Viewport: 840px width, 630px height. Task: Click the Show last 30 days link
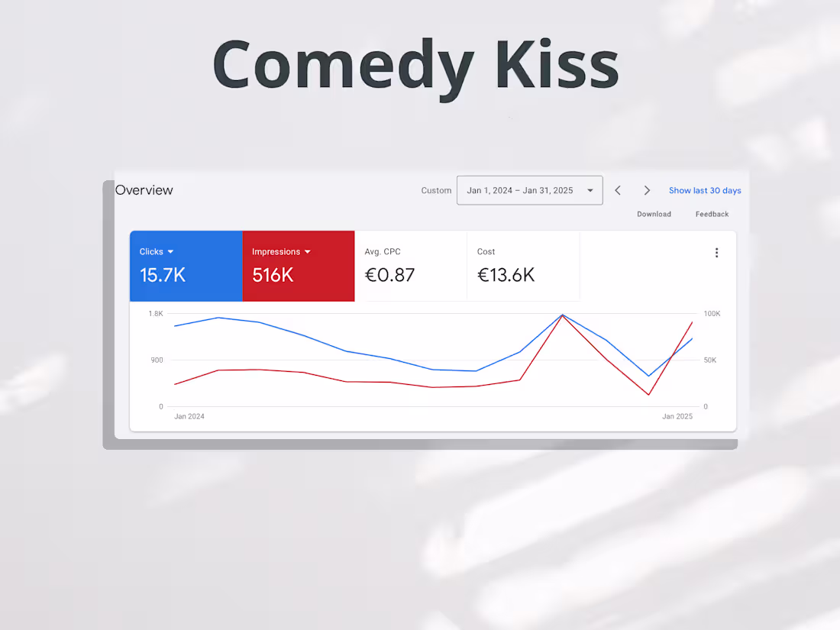[x=704, y=190]
